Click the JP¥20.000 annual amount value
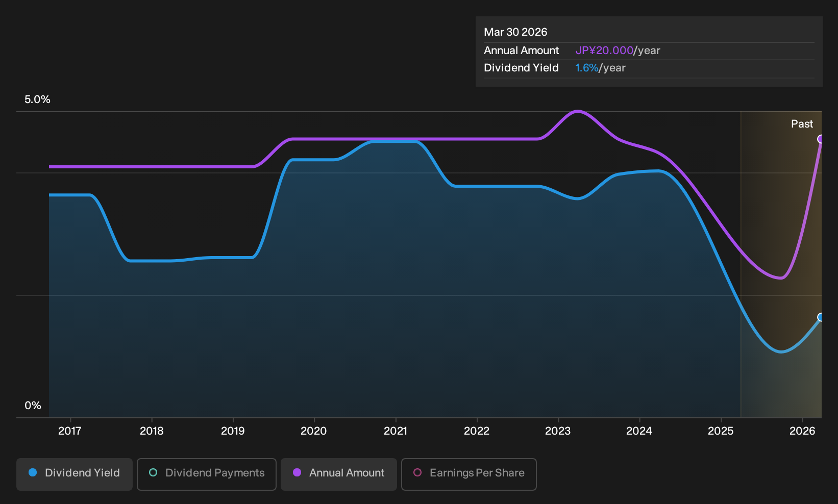This screenshot has width=838, height=504. point(604,51)
